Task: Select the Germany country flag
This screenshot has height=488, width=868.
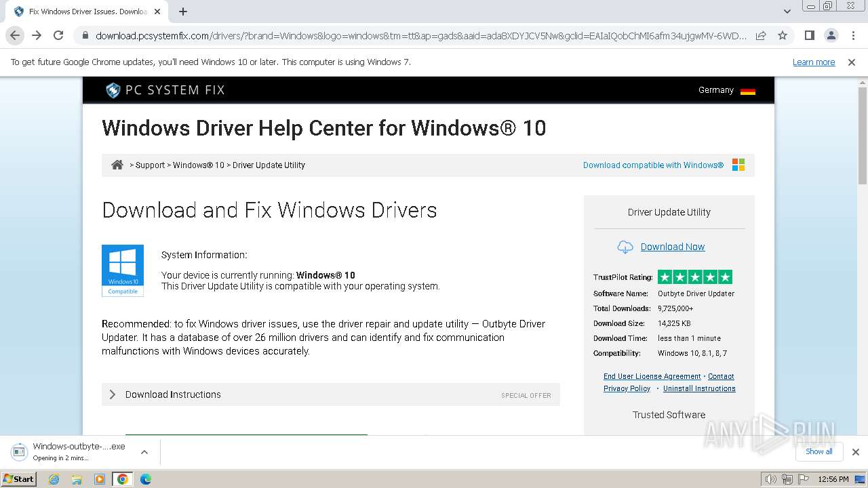Action: pyautogui.click(x=748, y=90)
